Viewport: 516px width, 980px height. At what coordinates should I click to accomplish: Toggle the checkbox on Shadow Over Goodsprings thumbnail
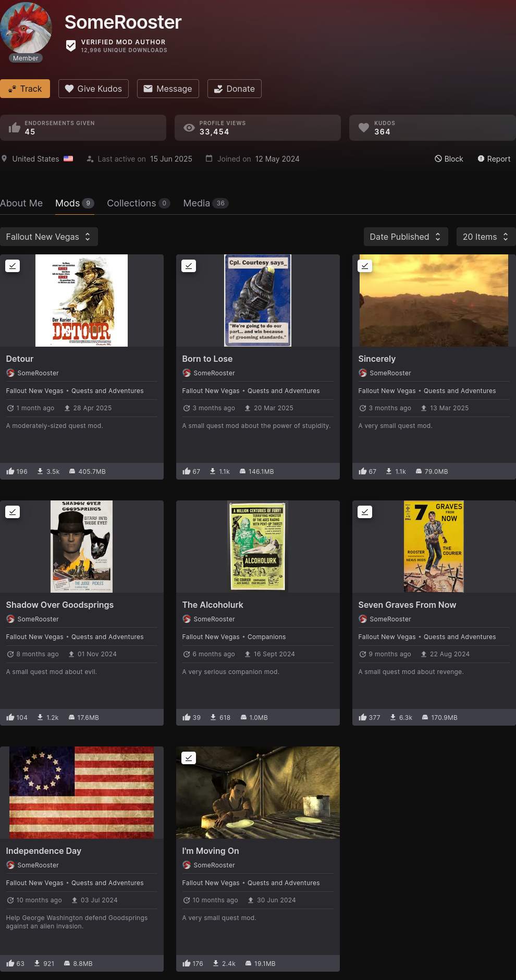pos(13,512)
